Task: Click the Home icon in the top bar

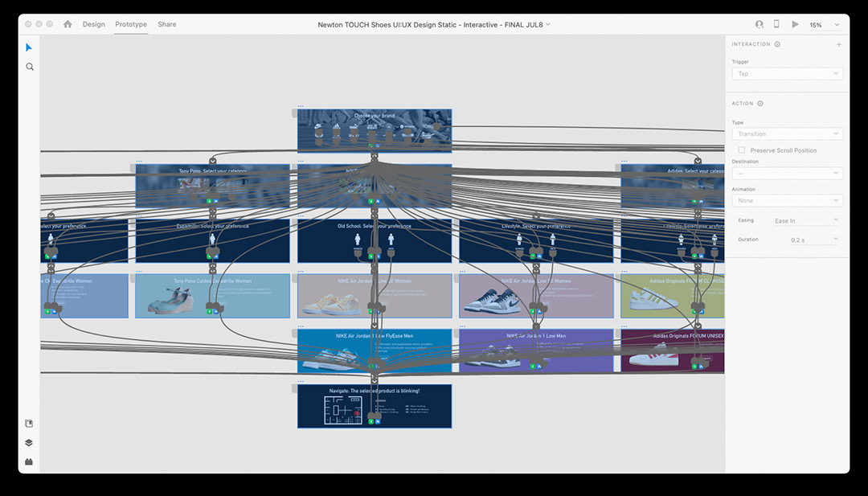Action: pos(68,24)
